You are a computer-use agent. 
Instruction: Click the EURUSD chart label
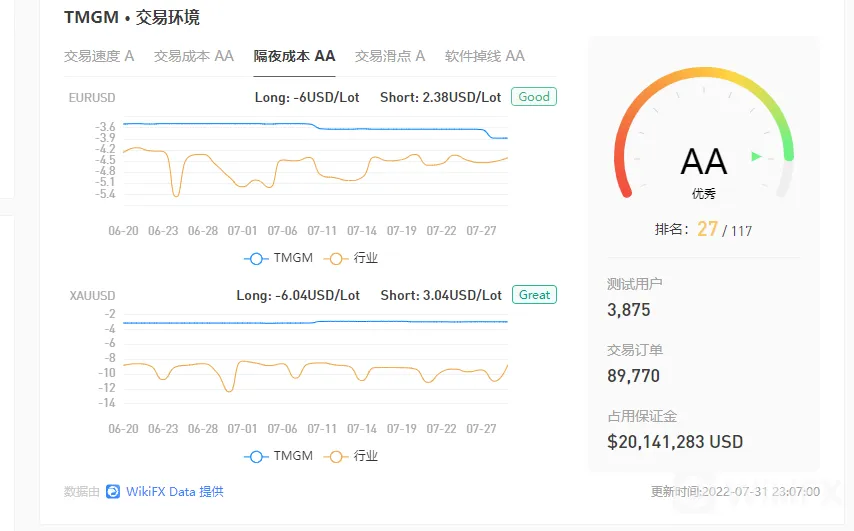92,97
